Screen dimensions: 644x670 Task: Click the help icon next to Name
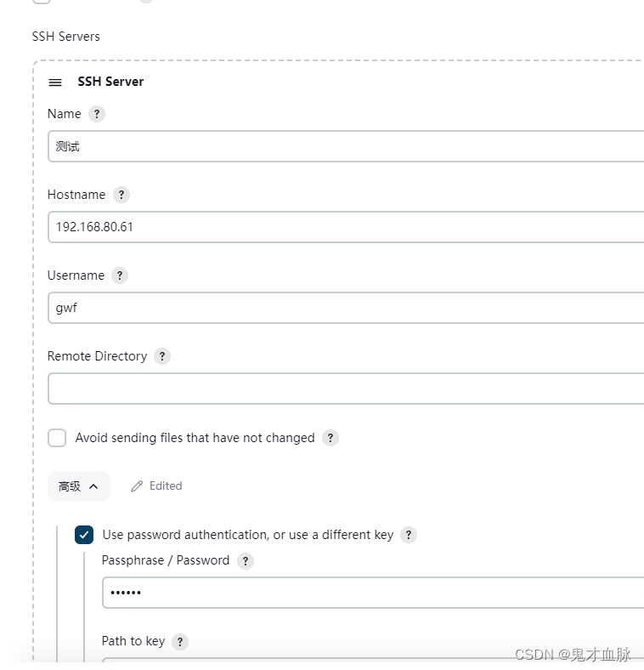pyautogui.click(x=97, y=114)
